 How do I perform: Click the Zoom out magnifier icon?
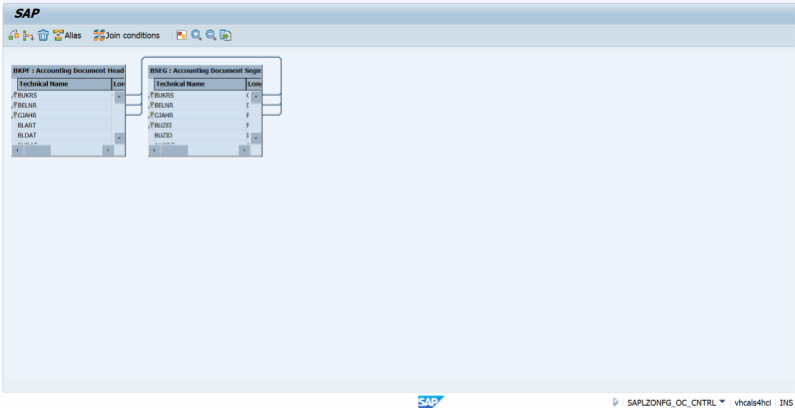tap(211, 35)
